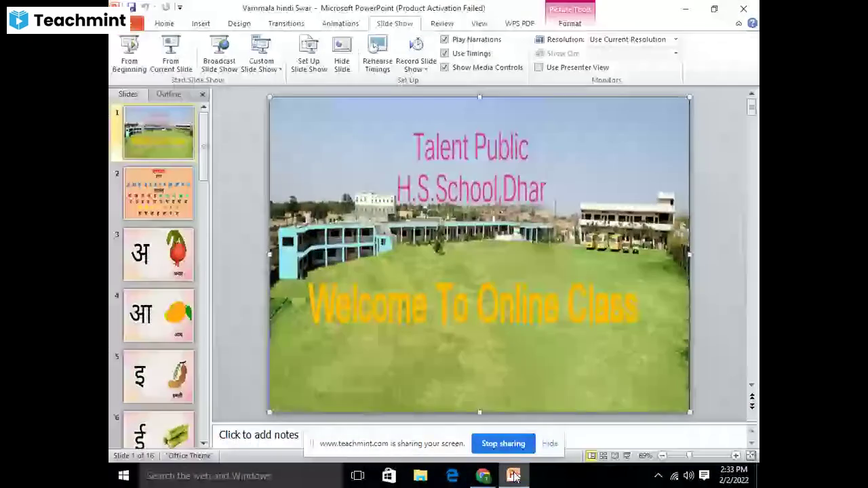Screen dimensions: 868x488
Task: Switch to the Outline pane tab
Action: [x=168, y=94]
